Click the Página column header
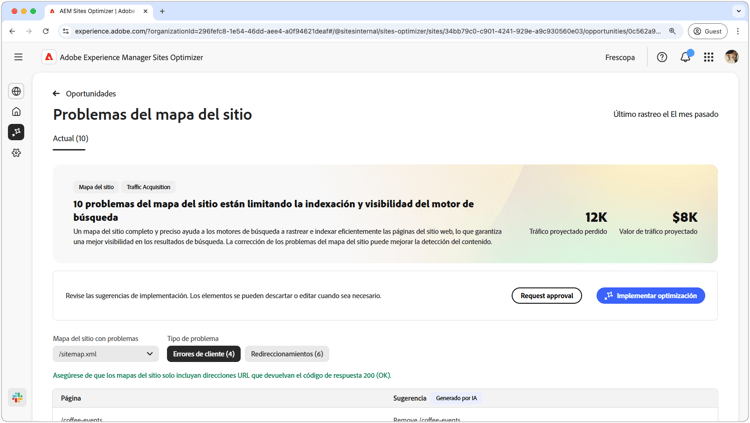 71,398
